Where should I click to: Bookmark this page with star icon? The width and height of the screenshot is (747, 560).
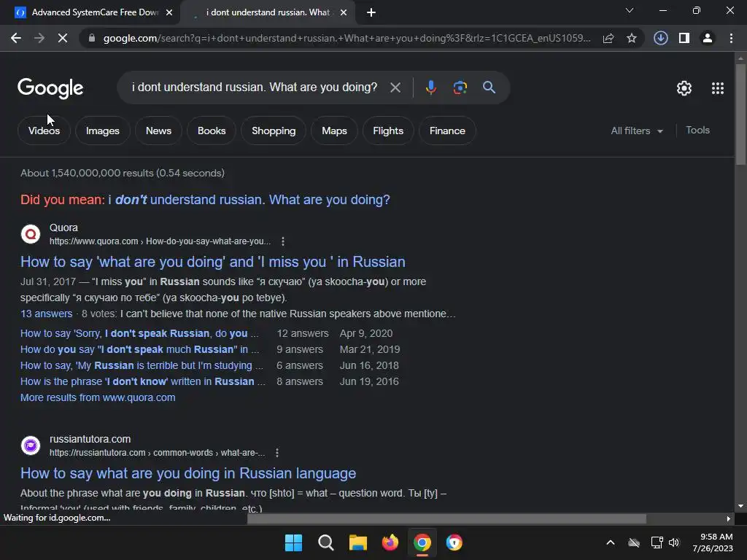pyautogui.click(x=632, y=38)
